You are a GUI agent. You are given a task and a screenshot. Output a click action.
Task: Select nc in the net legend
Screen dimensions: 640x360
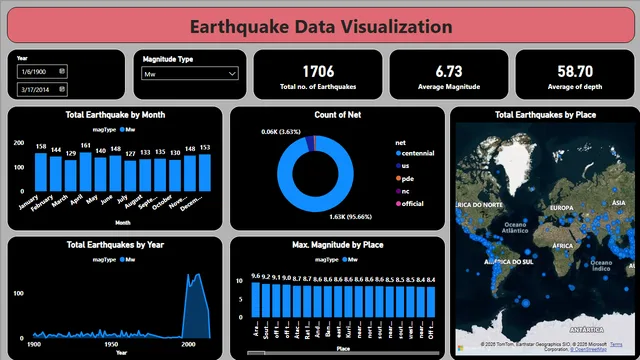402,191
